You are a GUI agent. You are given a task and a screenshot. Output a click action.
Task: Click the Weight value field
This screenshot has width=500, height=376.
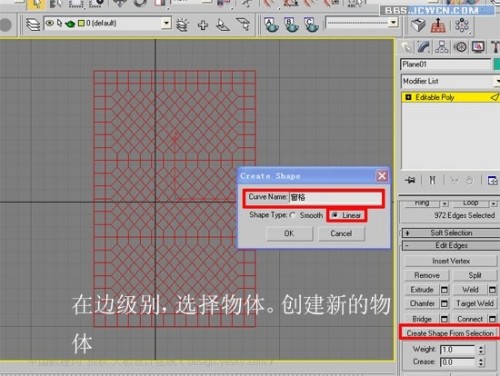coord(458,350)
